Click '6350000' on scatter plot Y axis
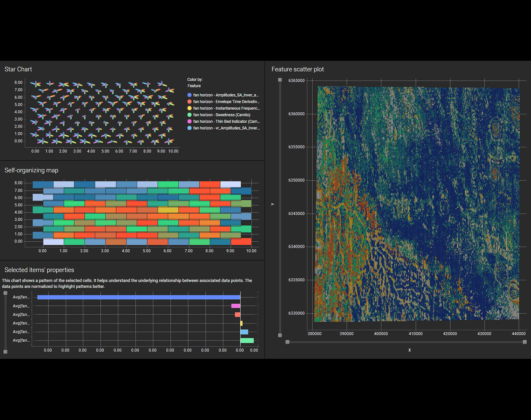The image size is (531, 420). pos(296,180)
